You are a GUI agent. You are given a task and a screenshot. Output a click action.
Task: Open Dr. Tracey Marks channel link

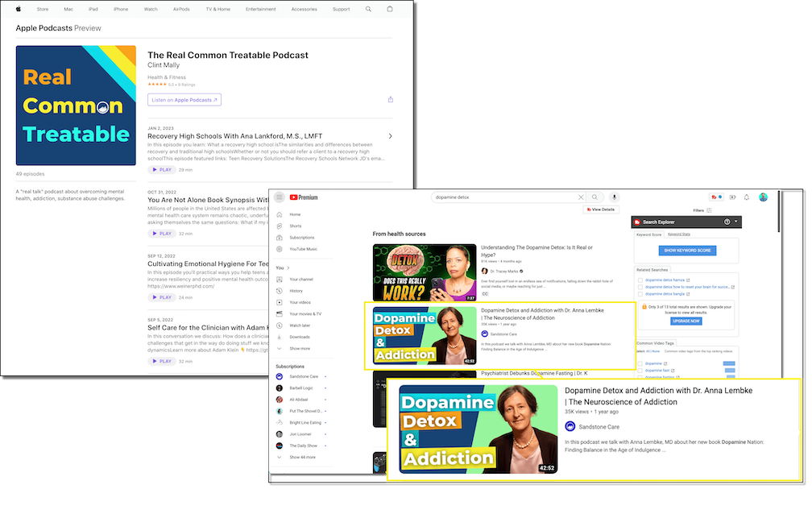click(504, 272)
